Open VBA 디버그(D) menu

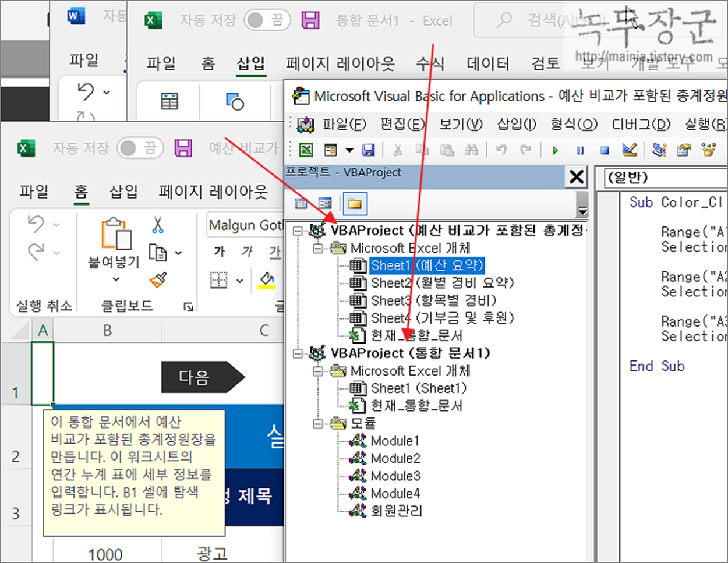pyautogui.click(x=641, y=124)
